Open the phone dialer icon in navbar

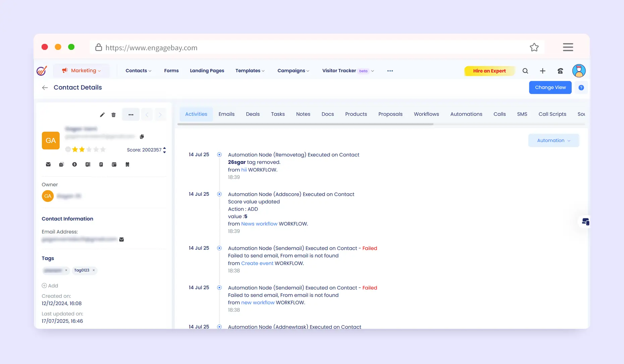click(560, 71)
